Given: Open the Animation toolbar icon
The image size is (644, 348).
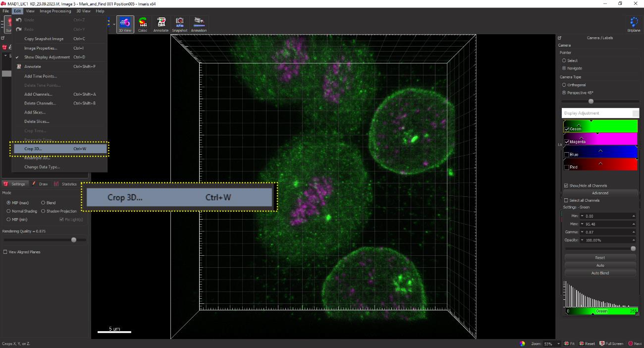Looking at the screenshot, I should click(x=199, y=24).
